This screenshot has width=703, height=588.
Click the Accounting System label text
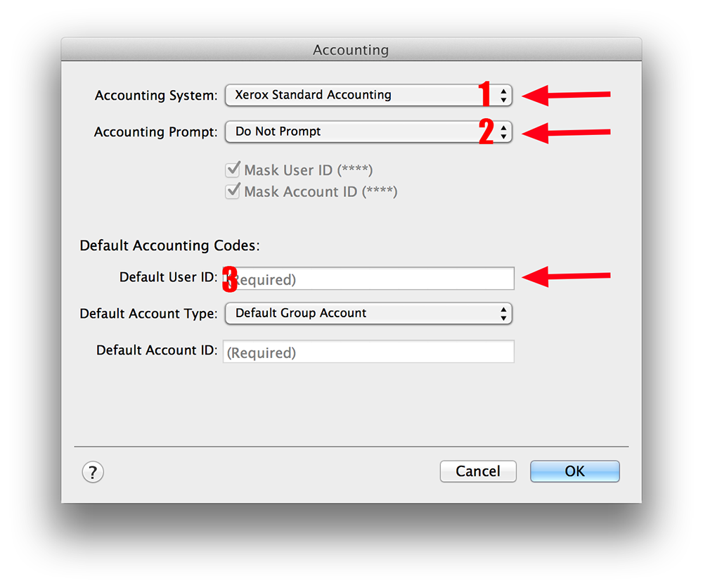click(x=156, y=96)
